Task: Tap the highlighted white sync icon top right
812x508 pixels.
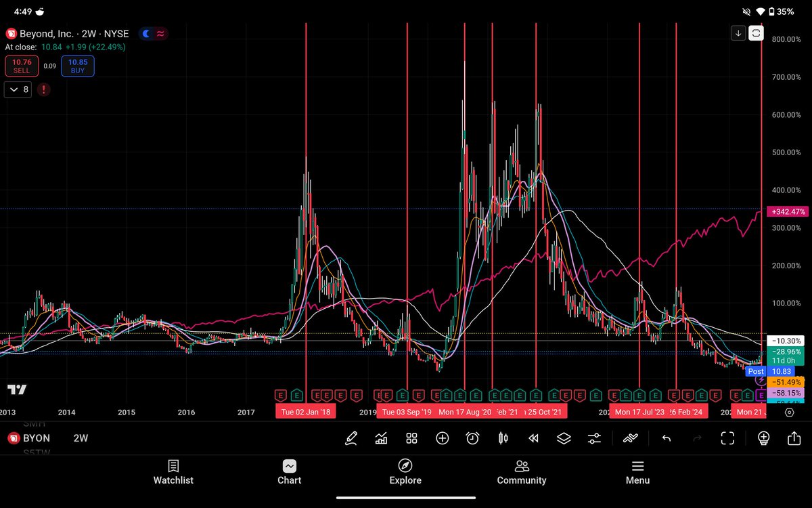Action: (x=756, y=33)
